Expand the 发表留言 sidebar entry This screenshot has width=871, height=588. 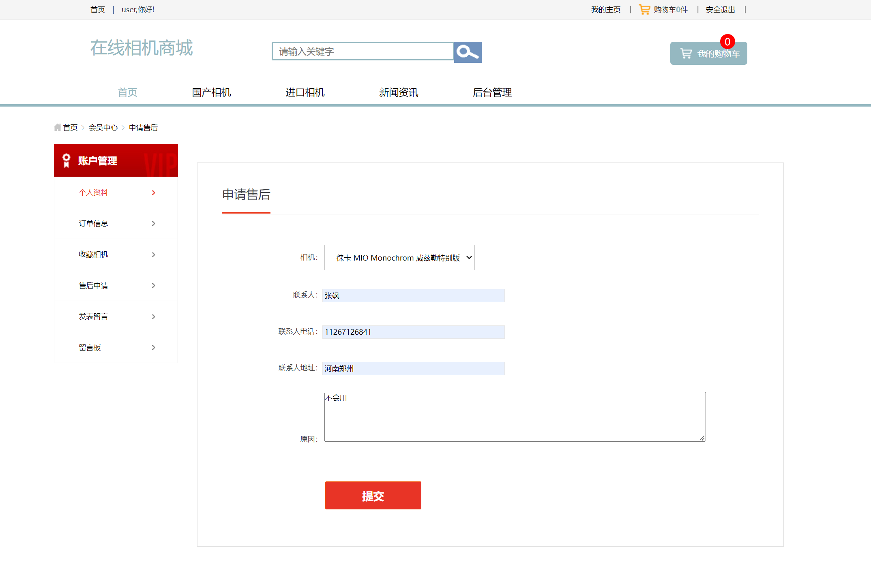point(153,316)
